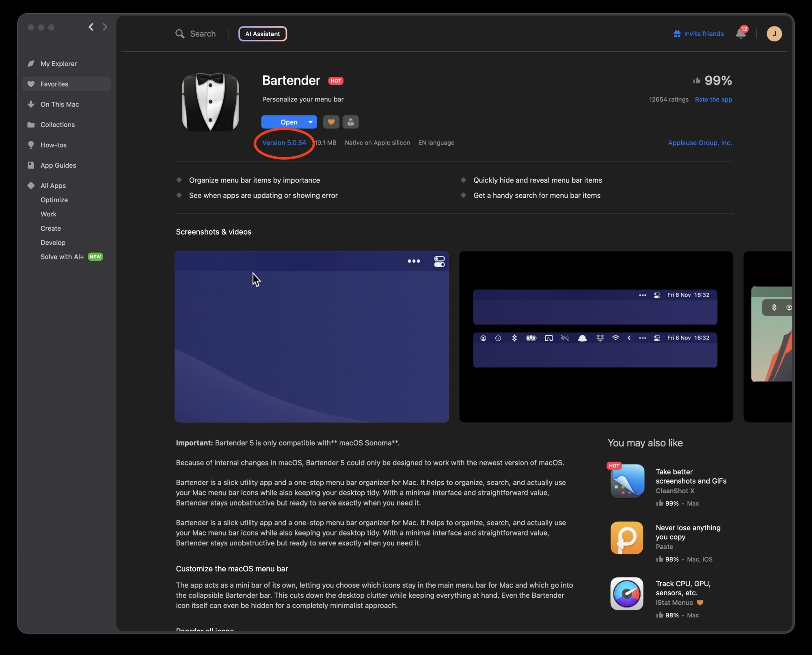Image resolution: width=812 pixels, height=655 pixels.
Task: Open the notifications bell
Action: click(741, 33)
